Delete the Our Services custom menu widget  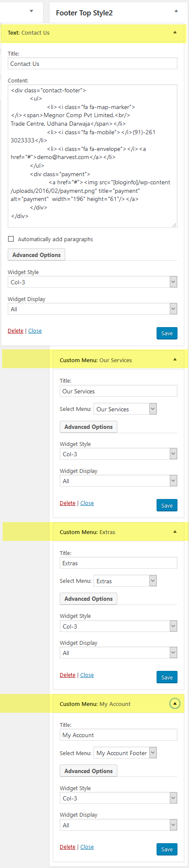(x=67, y=503)
